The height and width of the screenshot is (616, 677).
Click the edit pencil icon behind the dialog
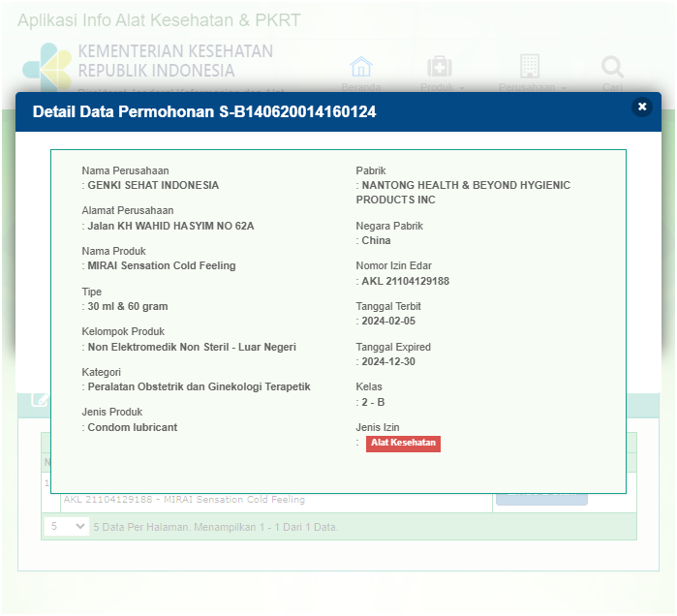tap(40, 399)
